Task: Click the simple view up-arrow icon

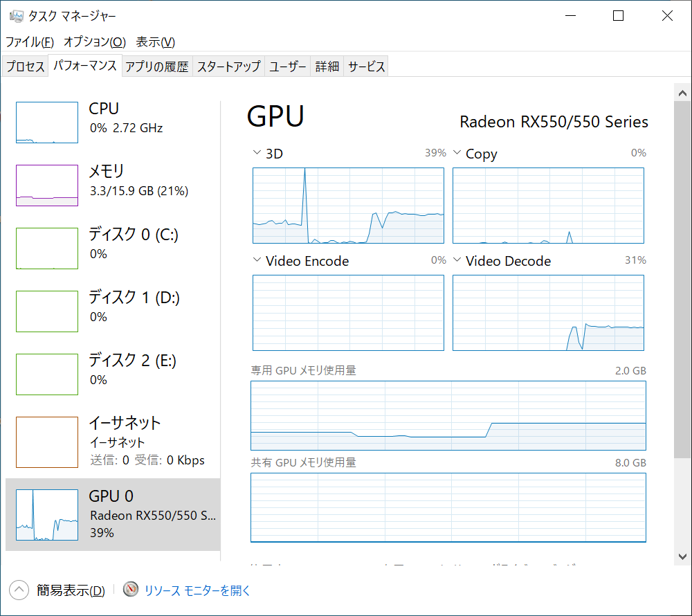Action: tap(19, 590)
